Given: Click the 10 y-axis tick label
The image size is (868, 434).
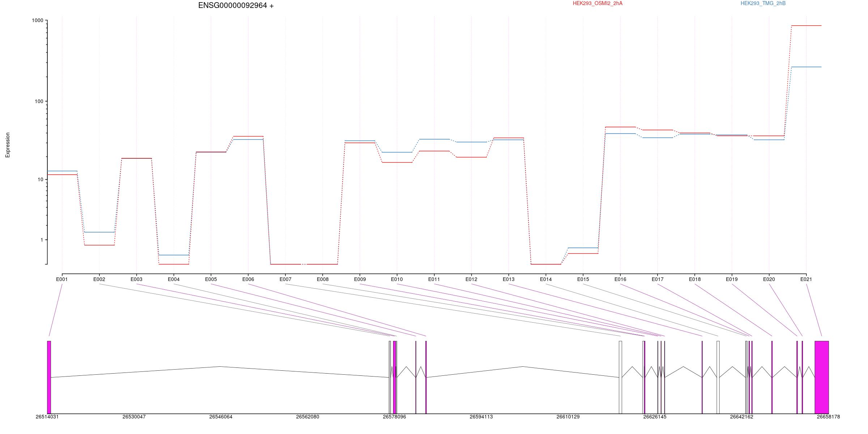Looking at the screenshot, I should [x=41, y=180].
